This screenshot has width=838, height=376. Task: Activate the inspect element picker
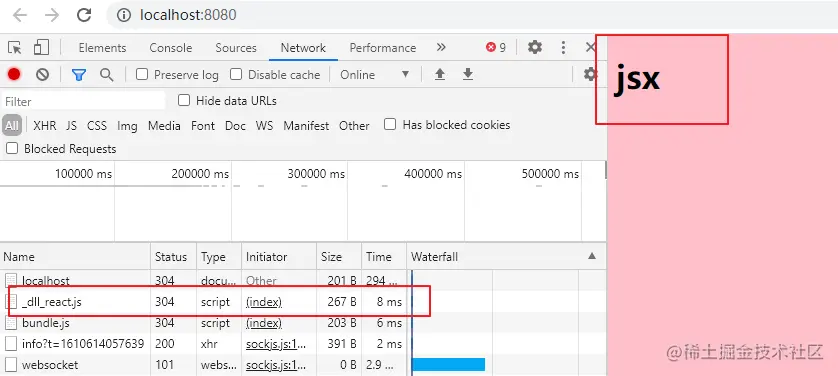[14, 48]
